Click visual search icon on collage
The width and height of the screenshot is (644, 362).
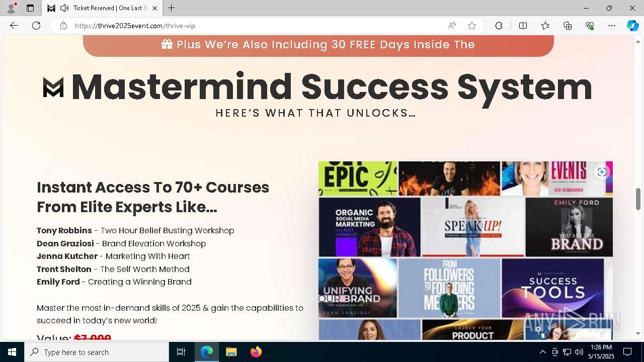pos(602,172)
